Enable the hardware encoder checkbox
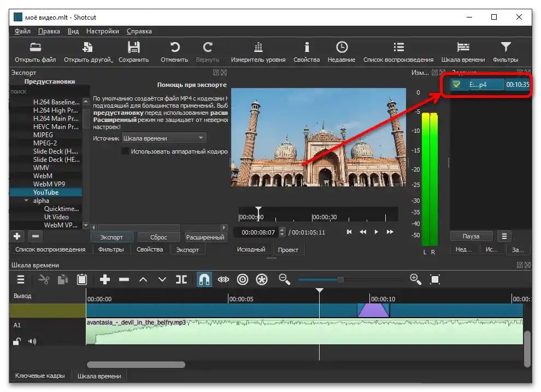 [125, 151]
